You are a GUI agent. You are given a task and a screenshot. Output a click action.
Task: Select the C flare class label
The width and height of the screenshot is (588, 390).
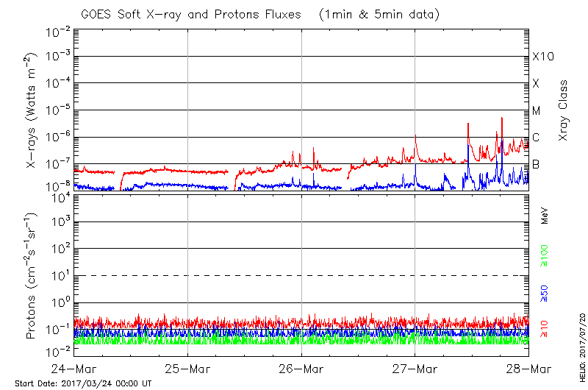point(536,138)
